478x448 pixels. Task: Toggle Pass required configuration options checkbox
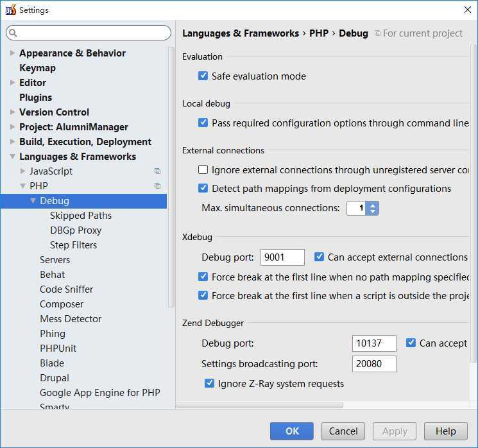[203, 123]
